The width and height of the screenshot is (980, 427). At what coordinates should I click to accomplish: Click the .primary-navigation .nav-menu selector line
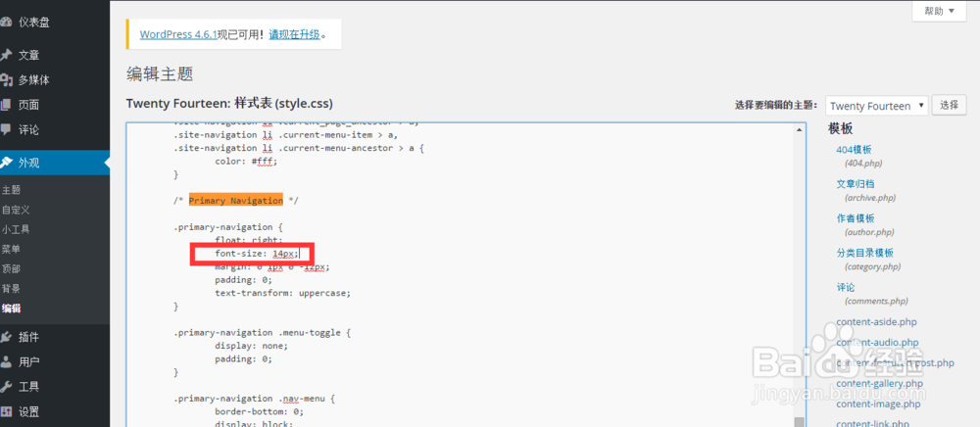point(255,399)
